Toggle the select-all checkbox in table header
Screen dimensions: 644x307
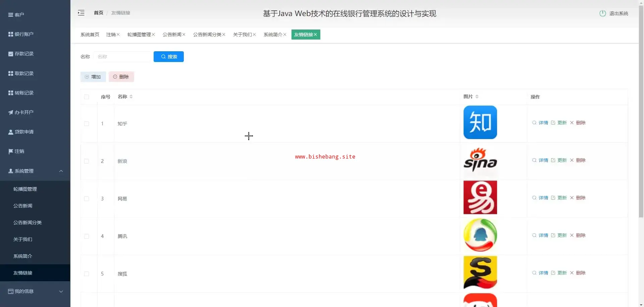87,97
